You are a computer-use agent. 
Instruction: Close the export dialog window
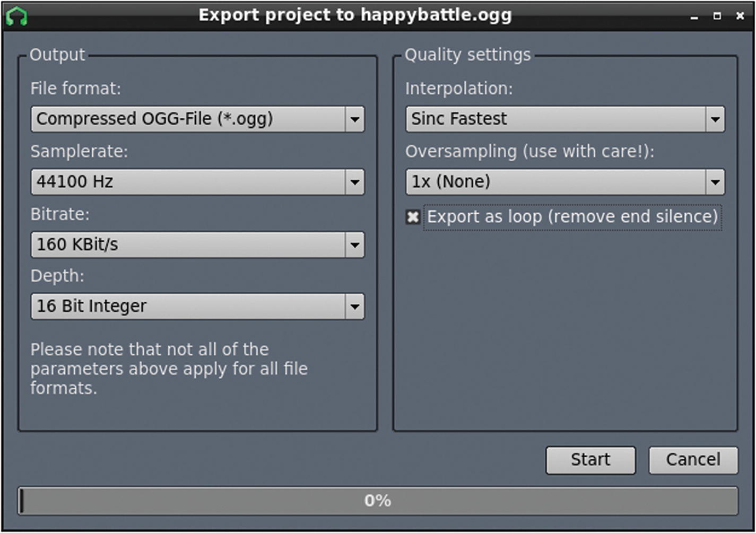(740, 16)
